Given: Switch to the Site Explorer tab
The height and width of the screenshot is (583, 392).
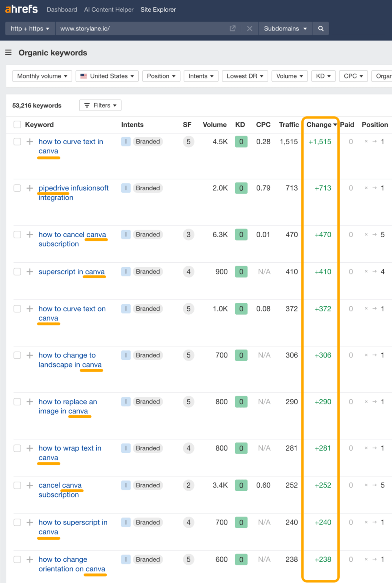Looking at the screenshot, I should pyautogui.click(x=158, y=9).
